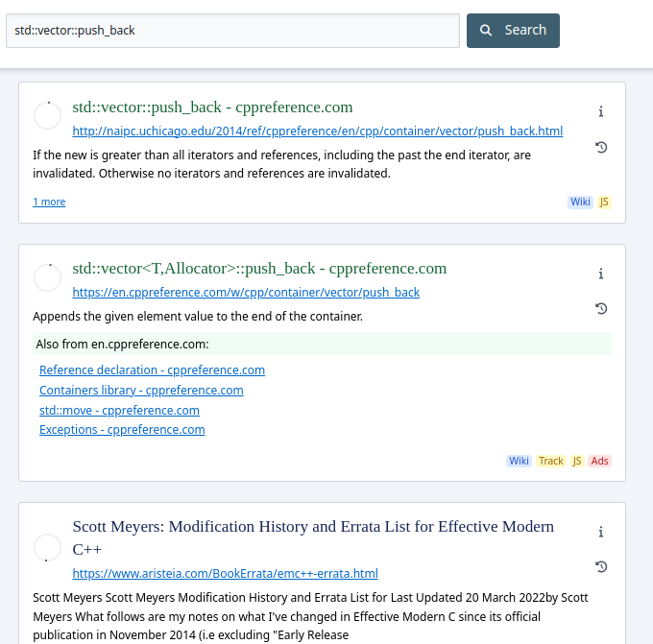
Task: Expand '1 more' in first result
Action: 49,202
